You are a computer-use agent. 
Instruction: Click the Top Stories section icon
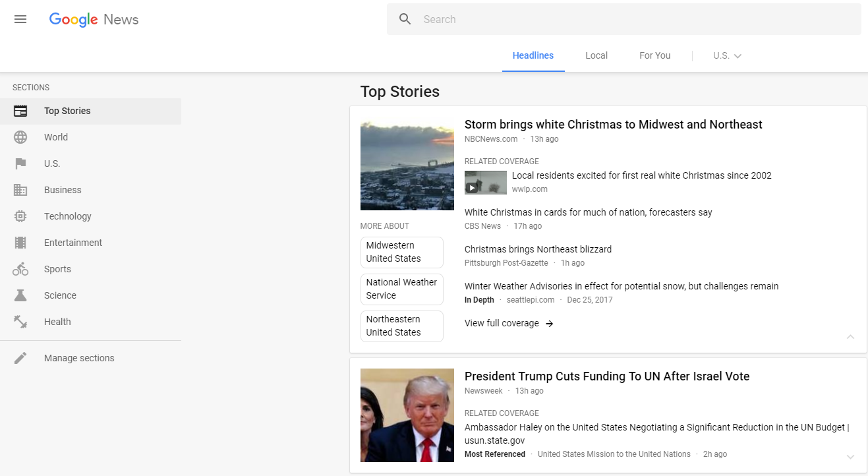pos(20,111)
